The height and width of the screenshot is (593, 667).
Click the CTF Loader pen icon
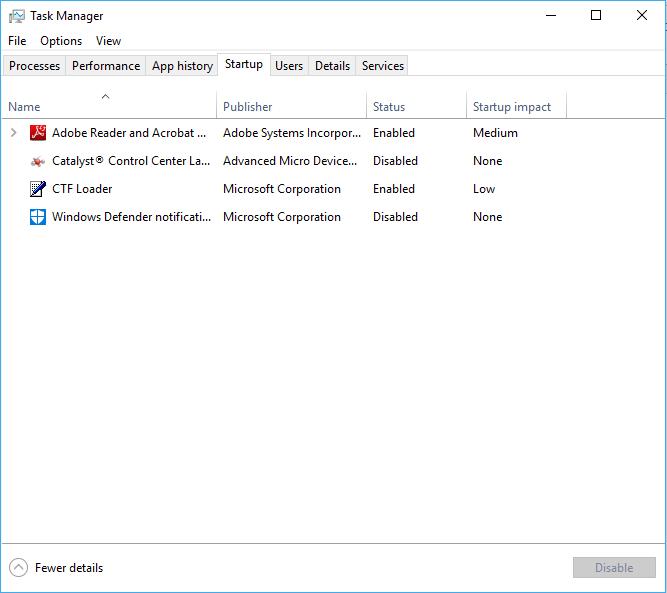point(38,189)
